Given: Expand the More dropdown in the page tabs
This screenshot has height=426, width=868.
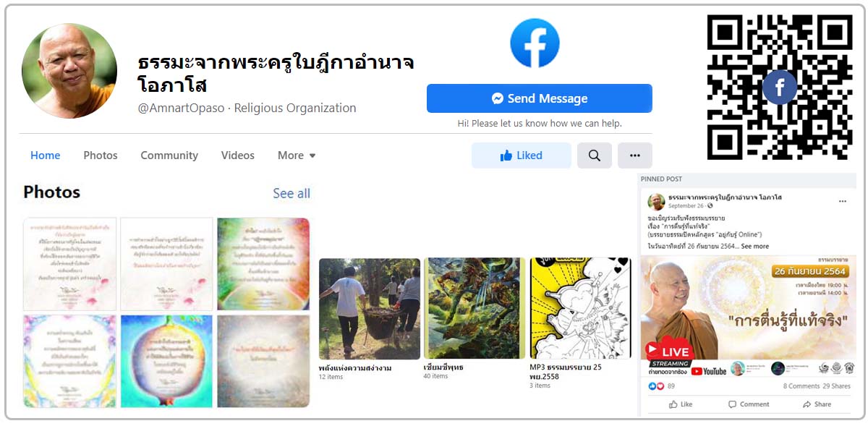Looking at the screenshot, I should tap(297, 156).
